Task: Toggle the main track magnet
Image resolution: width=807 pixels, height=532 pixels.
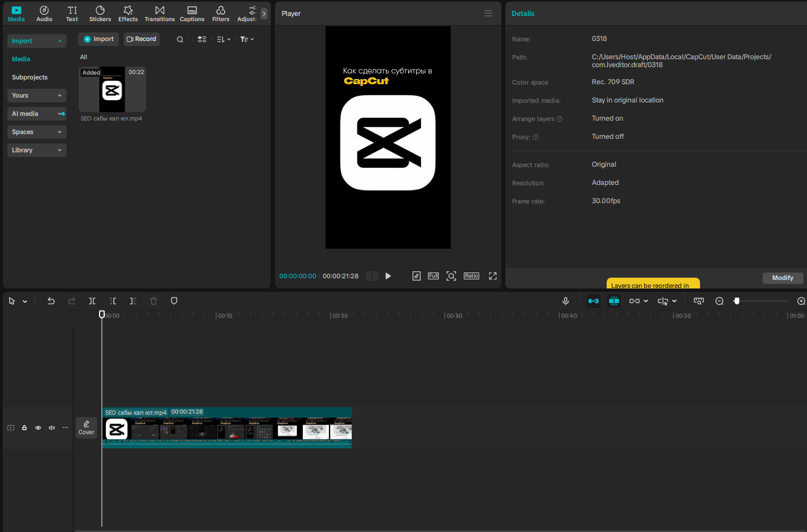Action: click(594, 301)
